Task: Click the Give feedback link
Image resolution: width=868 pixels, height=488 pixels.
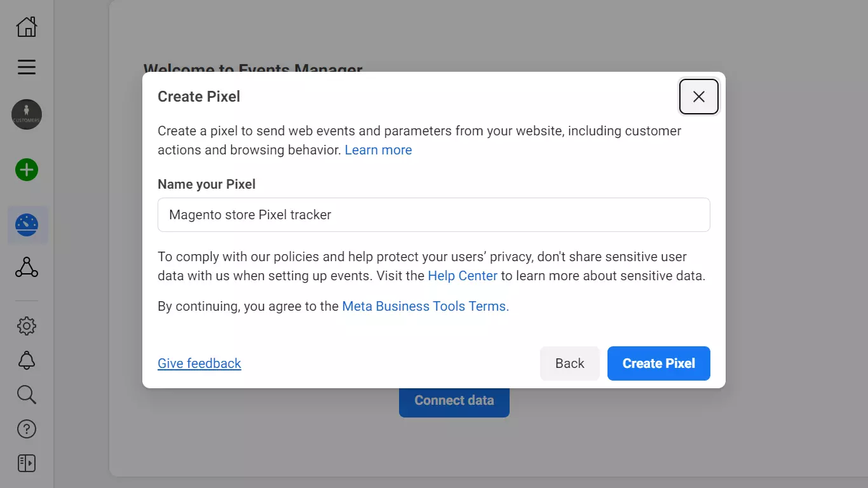Action: (x=200, y=363)
